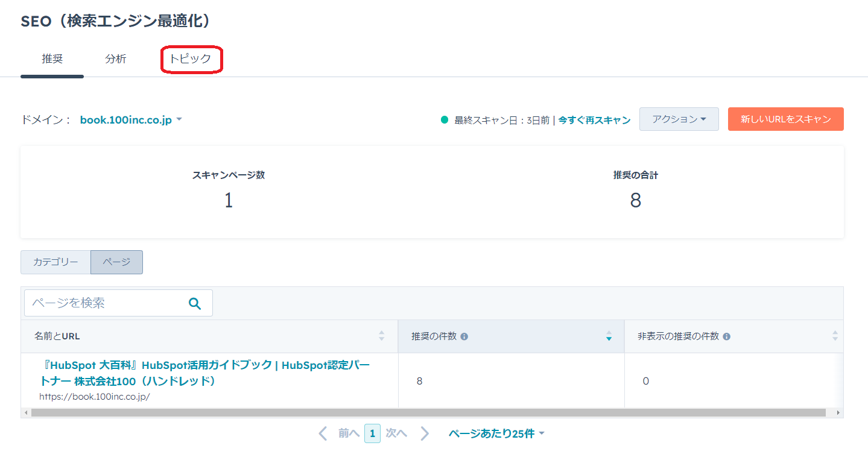The height and width of the screenshot is (469, 868).
Task: Open the book.100inc.co.jp domain dropdown
Action: [x=131, y=120]
